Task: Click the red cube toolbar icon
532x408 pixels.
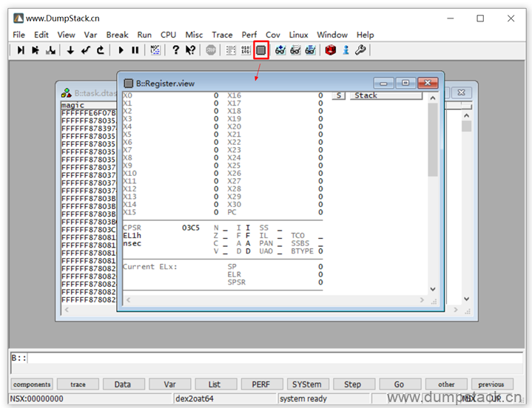Action: [330, 50]
